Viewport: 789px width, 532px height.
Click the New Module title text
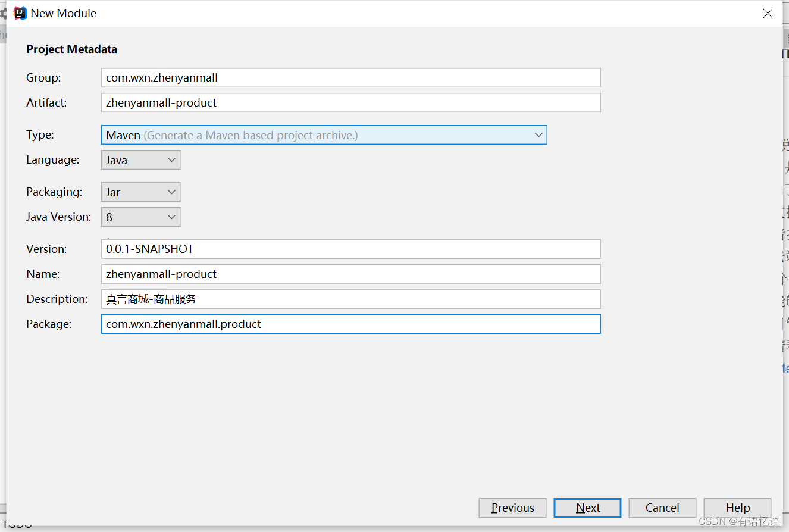(x=64, y=13)
